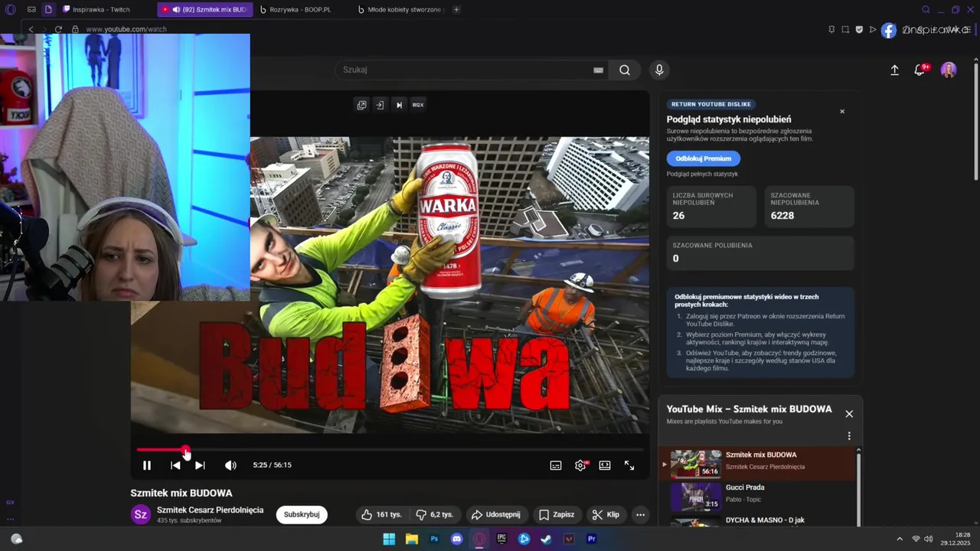This screenshot has height=551, width=980.
Task: Go to the previous video in player
Action: [175, 465]
